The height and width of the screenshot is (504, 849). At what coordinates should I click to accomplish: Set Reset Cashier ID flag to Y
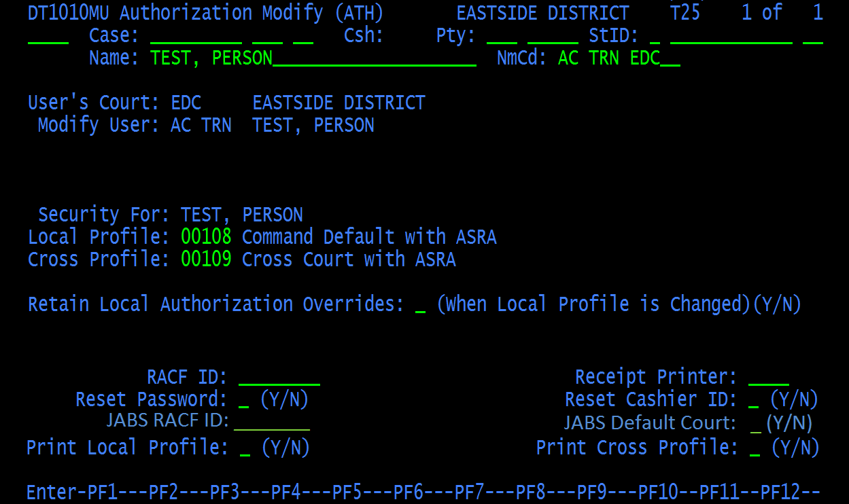pyautogui.click(x=753, y=400)
